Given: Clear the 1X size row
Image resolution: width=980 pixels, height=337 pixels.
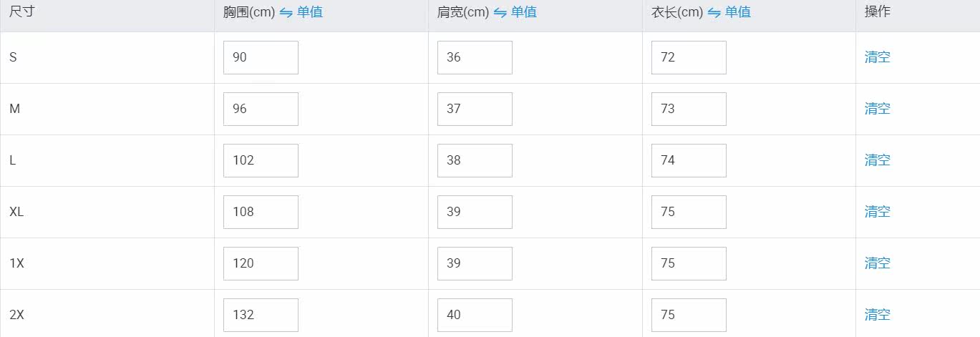Looking at the screenshot, I should point(877,263).
